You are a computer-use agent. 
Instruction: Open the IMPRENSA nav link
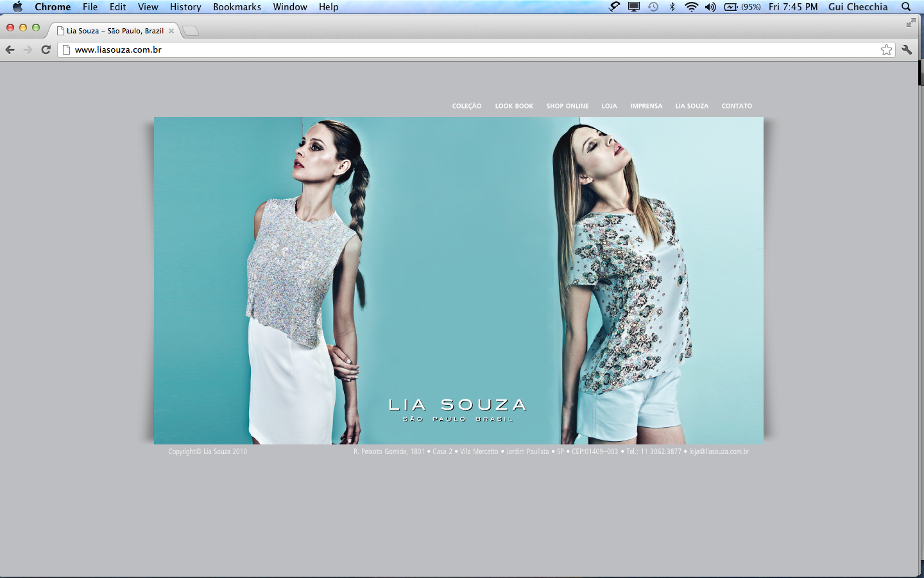[x=646, y=106]
